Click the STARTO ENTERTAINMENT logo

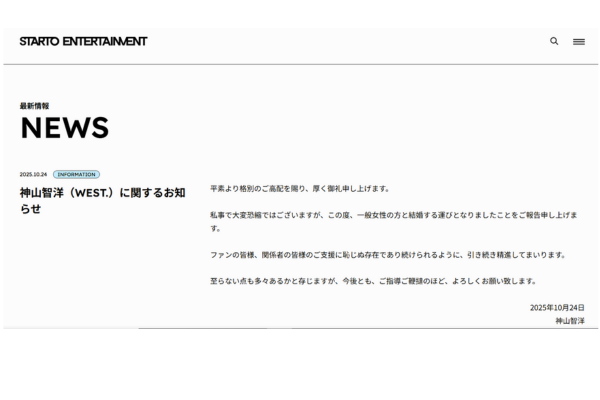click(83, 41)
